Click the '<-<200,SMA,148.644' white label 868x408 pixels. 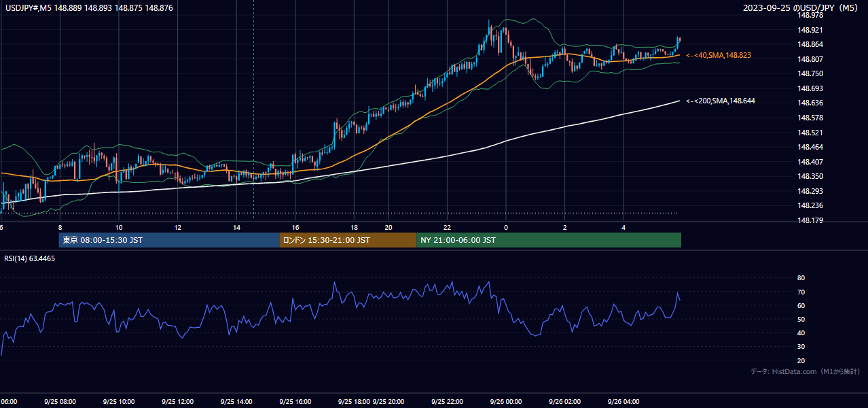click(x=720, y=101)
